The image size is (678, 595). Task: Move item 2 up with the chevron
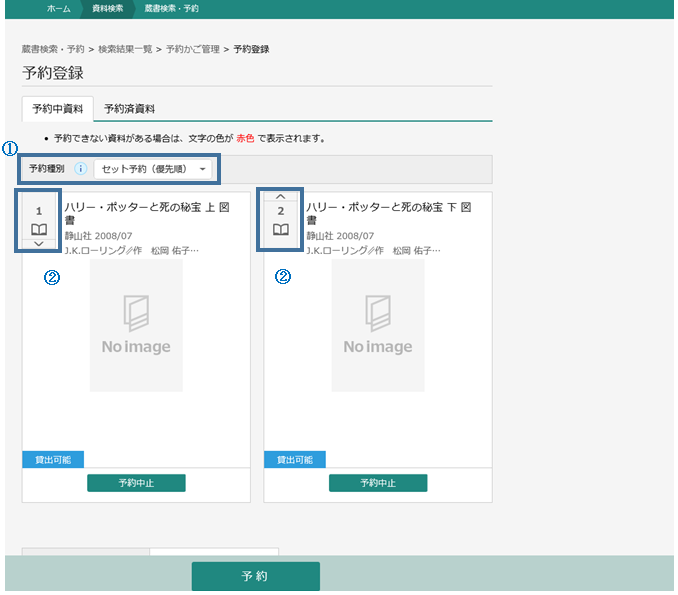coord(281,197)
